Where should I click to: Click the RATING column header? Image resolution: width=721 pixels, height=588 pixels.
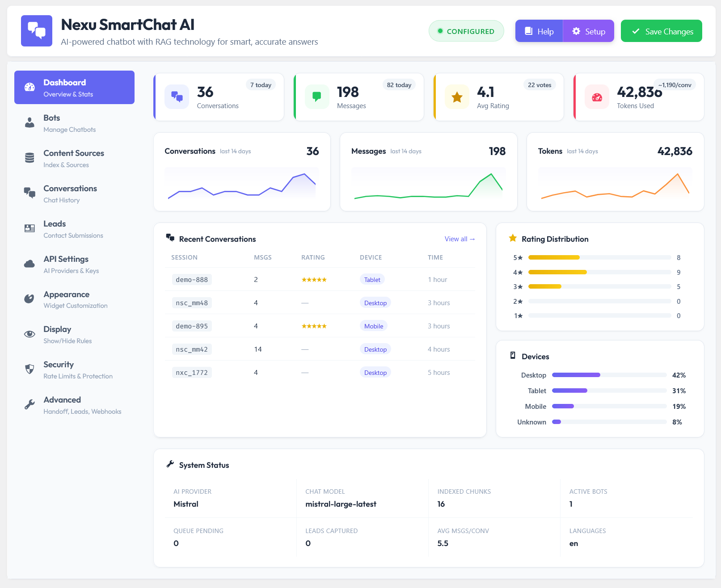[x=313, y=257]
